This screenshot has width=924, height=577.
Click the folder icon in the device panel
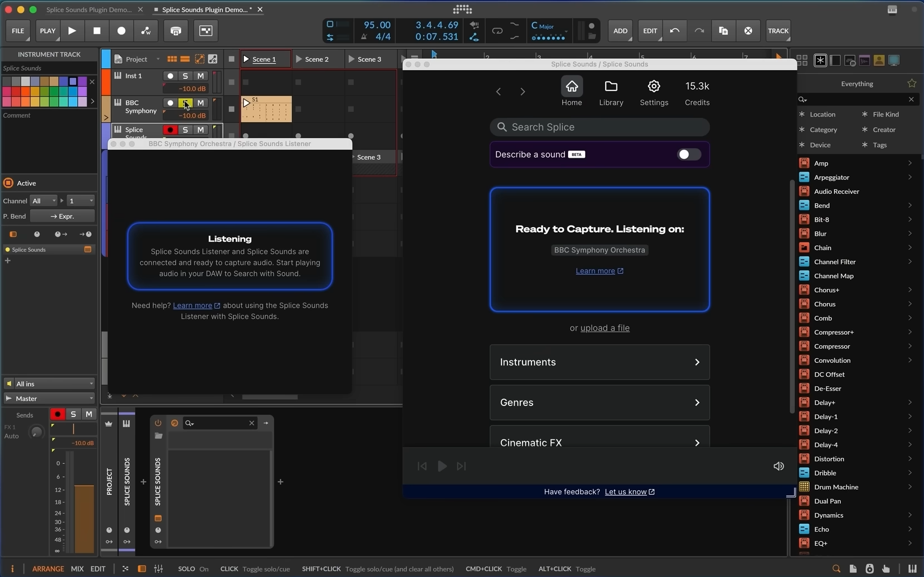point(158,436)
